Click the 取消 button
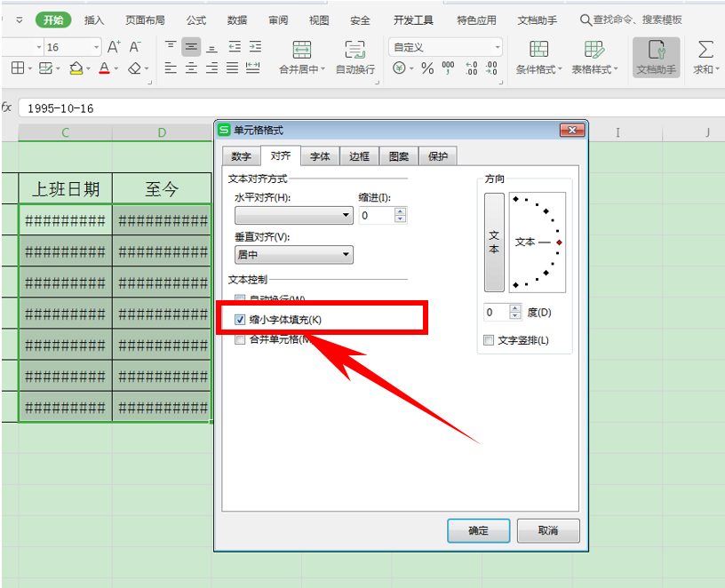Image resolution: width=725 pixels, height=588 pixels. pos(547,530)
